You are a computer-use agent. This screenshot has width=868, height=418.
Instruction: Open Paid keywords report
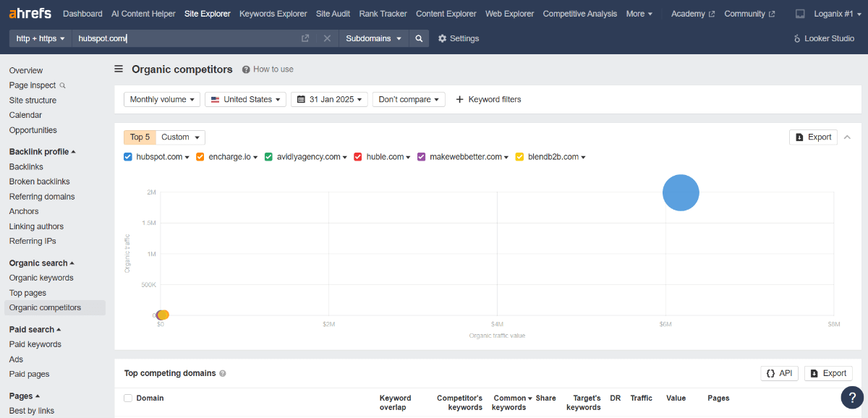point(35,344)
